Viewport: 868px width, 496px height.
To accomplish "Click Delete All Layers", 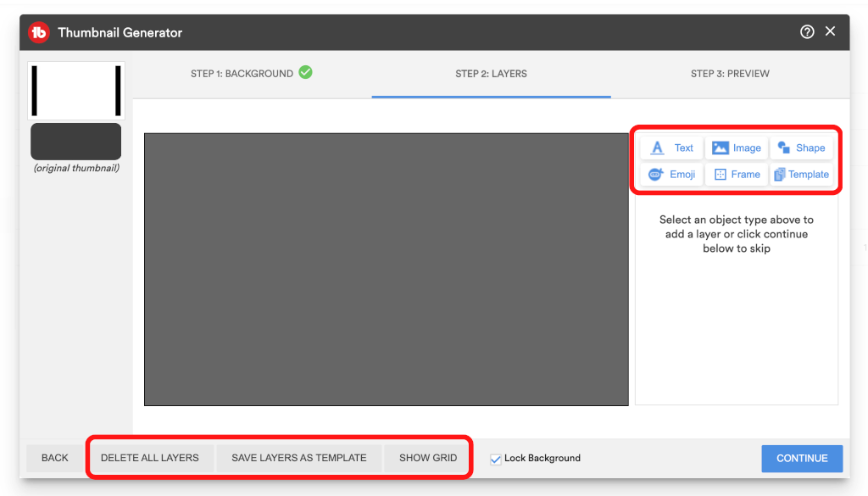I will pyautogui.click(x=150, y=458).
